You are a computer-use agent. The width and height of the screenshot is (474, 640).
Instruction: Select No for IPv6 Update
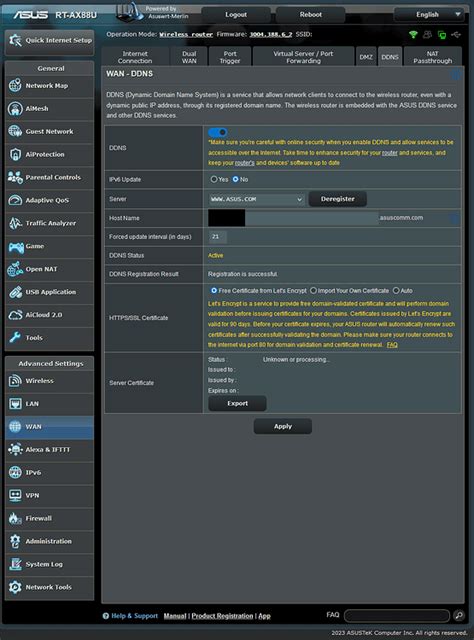pyautogui.click(x=235, y=179)
